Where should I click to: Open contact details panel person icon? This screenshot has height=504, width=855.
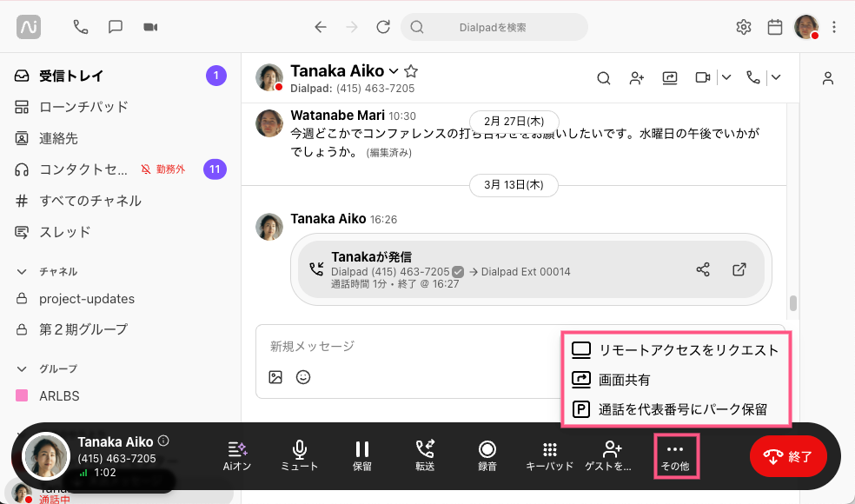[x=828, y=78]
